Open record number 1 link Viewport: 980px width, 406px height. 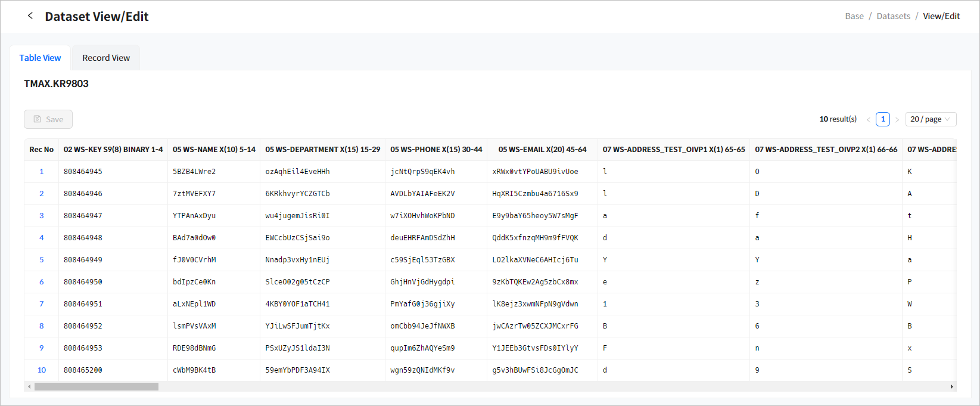point(42,172)
